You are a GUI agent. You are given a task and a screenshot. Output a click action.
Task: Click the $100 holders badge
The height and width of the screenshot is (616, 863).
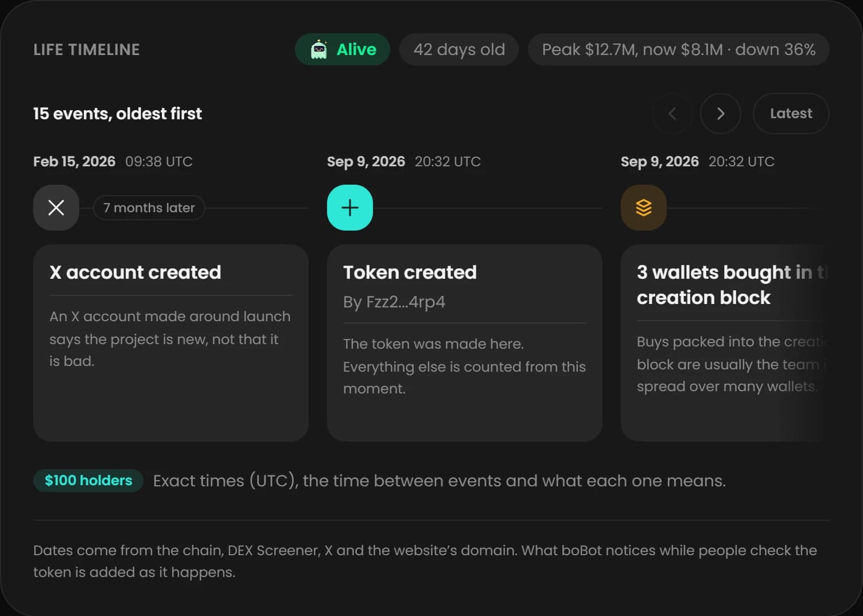(x=88, y=481)
